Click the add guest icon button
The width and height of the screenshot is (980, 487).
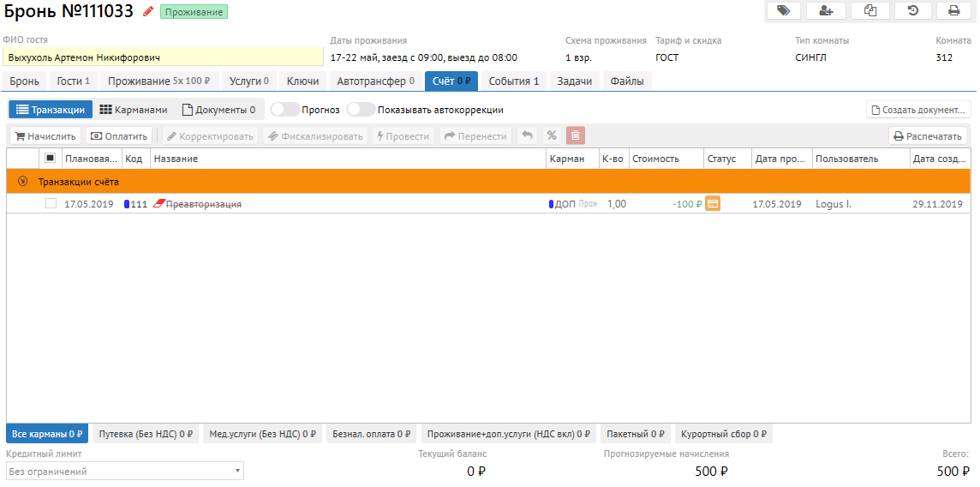(x=827, y=10)
